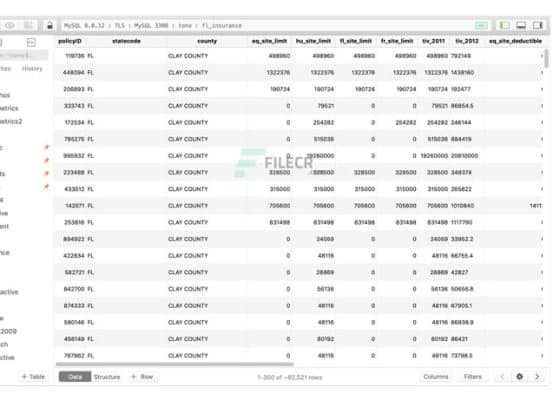Image resolution: width=560 pixels, height=420 pixels.
Task: Click eq_site_limit value 831498
Action: pyautogui.click(x=280, y=222)
